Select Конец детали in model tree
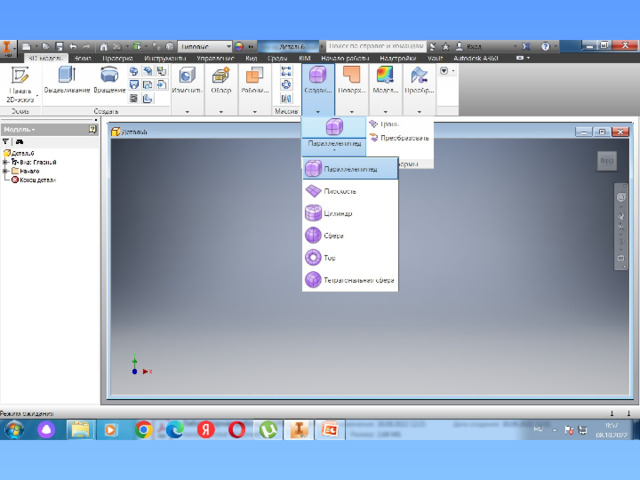 (x=34, y=180)
